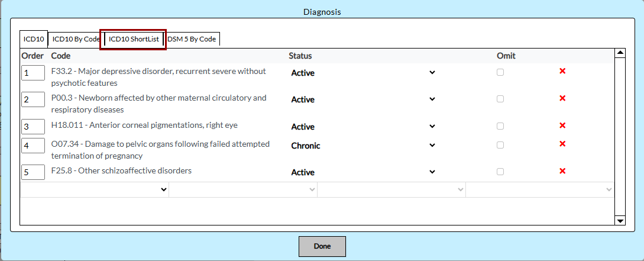Change the Chronic status of O07.34 row
The image size is (644, 261).
363,146
